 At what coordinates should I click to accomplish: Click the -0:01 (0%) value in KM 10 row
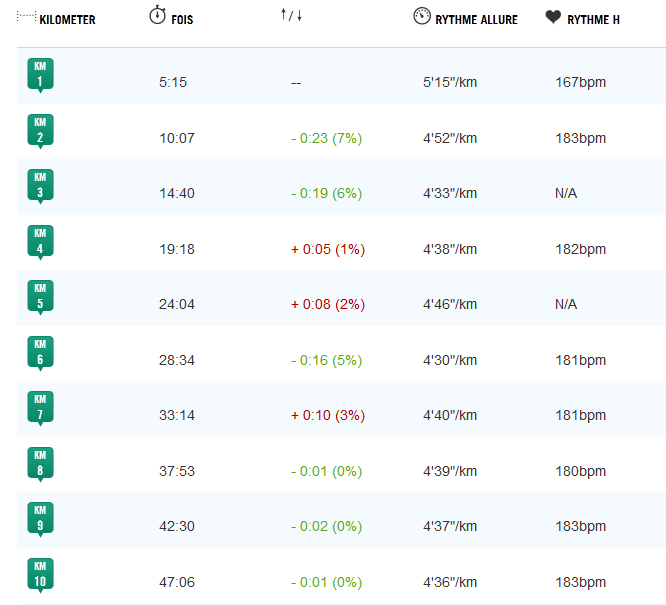(x=326, y=582)
